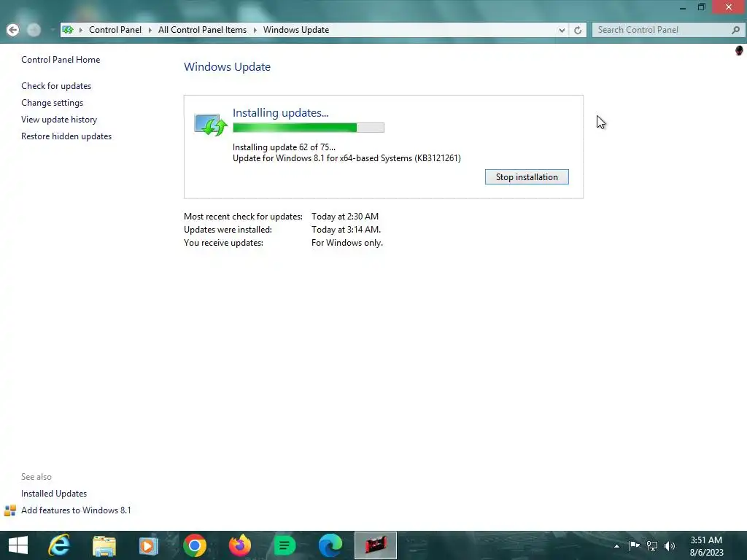Click the Installing updates heading
The height and width of the screenshot is (560, 747).
click(x=280, y=113)
